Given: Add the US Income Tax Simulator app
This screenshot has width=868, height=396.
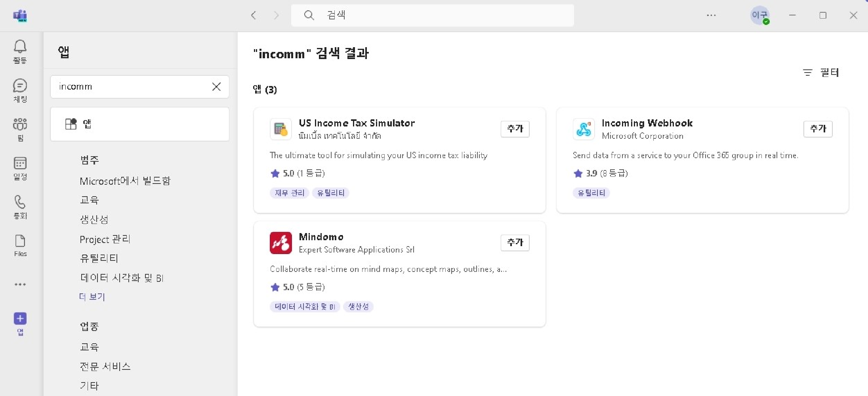Looking at the screenshot, I should pyautogui.click(x=515, y=129).
